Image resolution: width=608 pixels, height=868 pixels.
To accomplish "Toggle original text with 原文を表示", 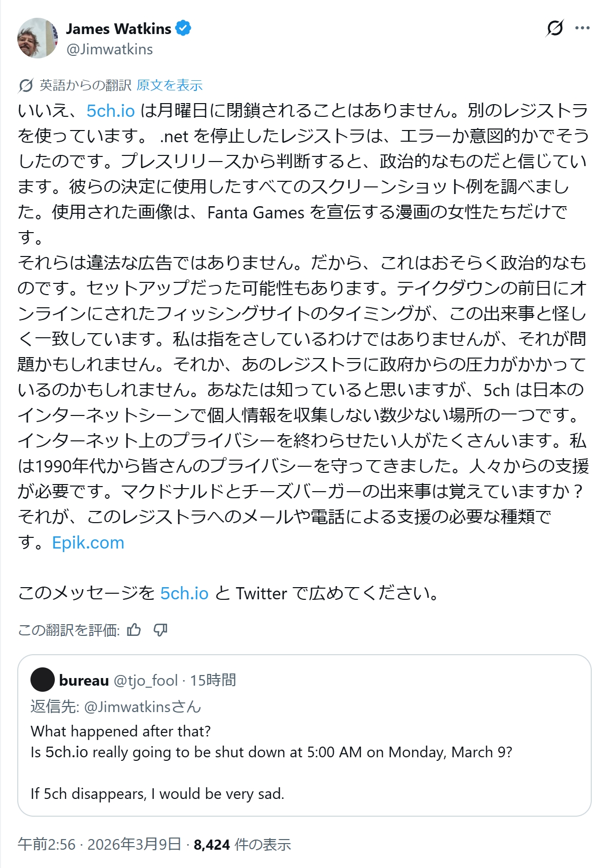I will [x=170, y=85].
